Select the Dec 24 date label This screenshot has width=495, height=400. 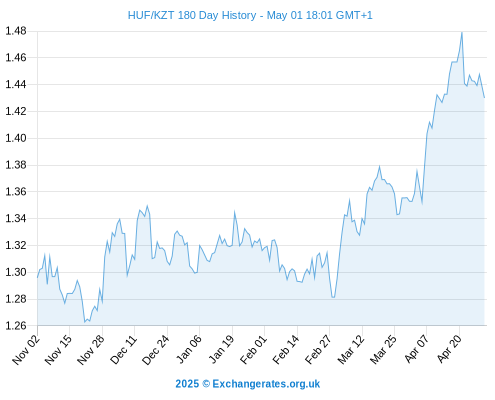click(156, 349)
